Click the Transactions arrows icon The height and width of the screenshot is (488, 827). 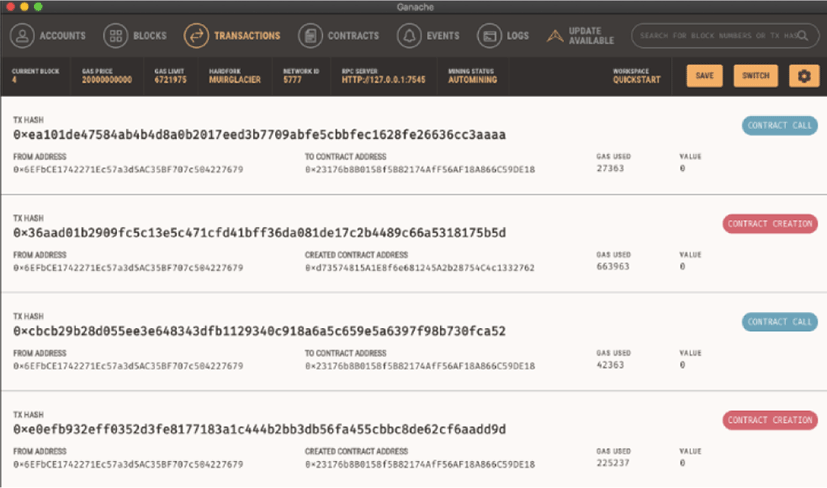click(x=196, y=36)
